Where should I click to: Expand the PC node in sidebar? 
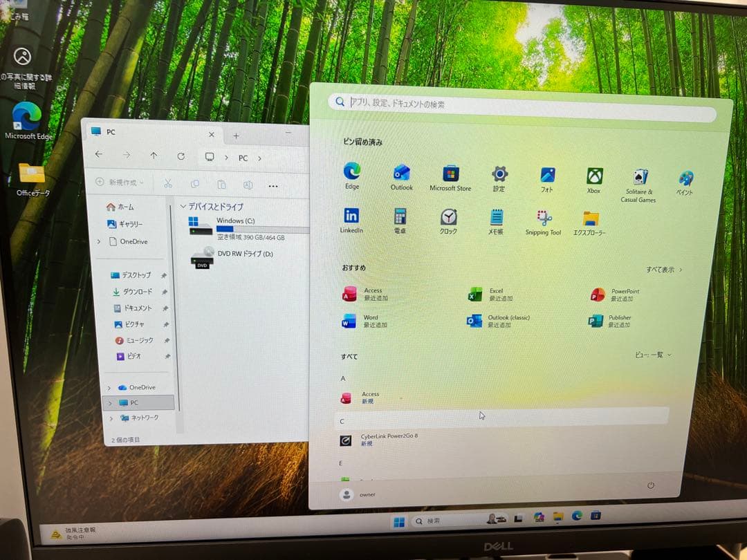(110, 403)
